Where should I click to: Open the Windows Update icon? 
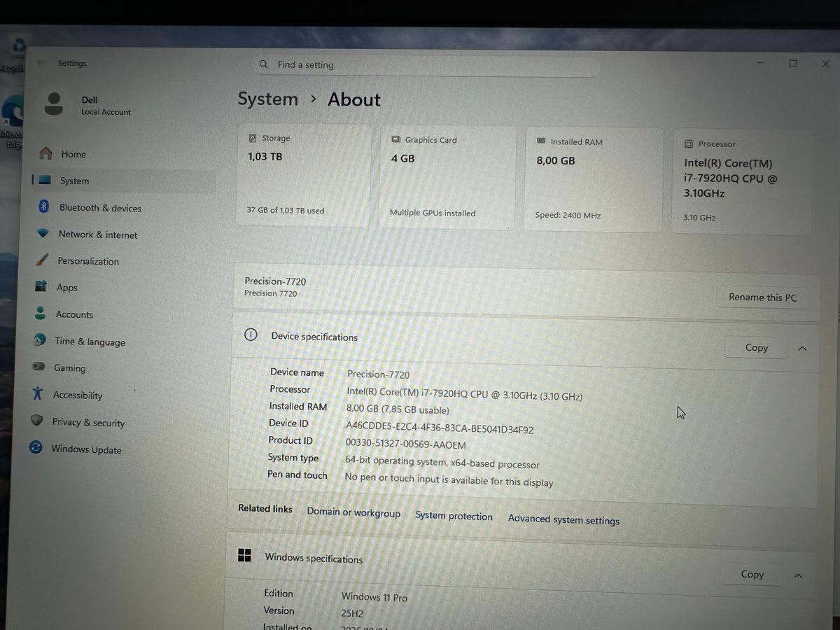36,448
